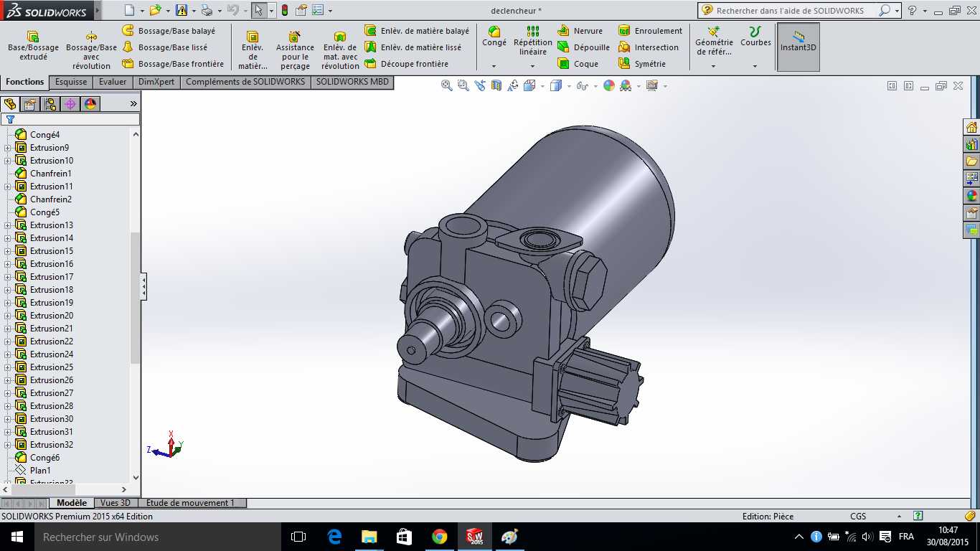The width and height of the screenshot is (980, 551).
Task: Open the PropertyManager tab icon
Action: point(30,104)
